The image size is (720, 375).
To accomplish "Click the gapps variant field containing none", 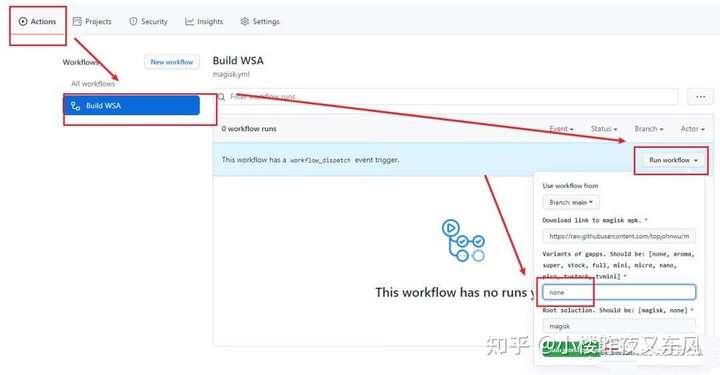I will [x=619, y=292].
